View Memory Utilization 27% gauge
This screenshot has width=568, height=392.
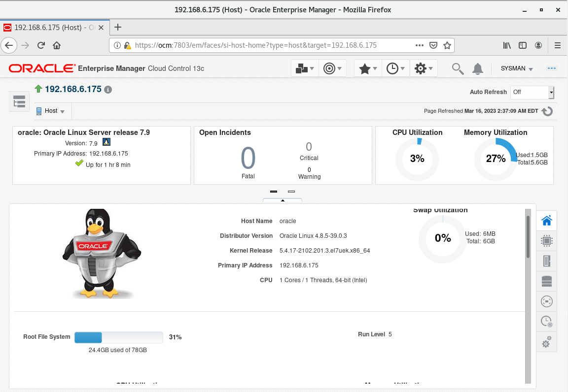[x=496, y=159]
